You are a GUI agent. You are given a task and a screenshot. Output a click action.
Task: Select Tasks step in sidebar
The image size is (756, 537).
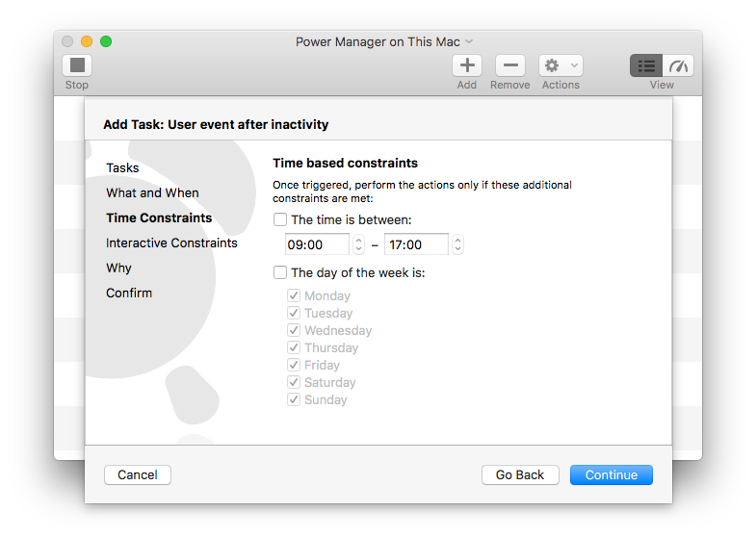[x=122, y=168]
